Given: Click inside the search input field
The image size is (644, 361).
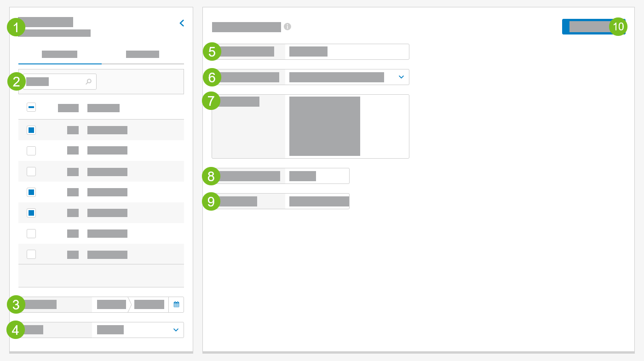Looking at the screenshot, I should tap(55, 81).
